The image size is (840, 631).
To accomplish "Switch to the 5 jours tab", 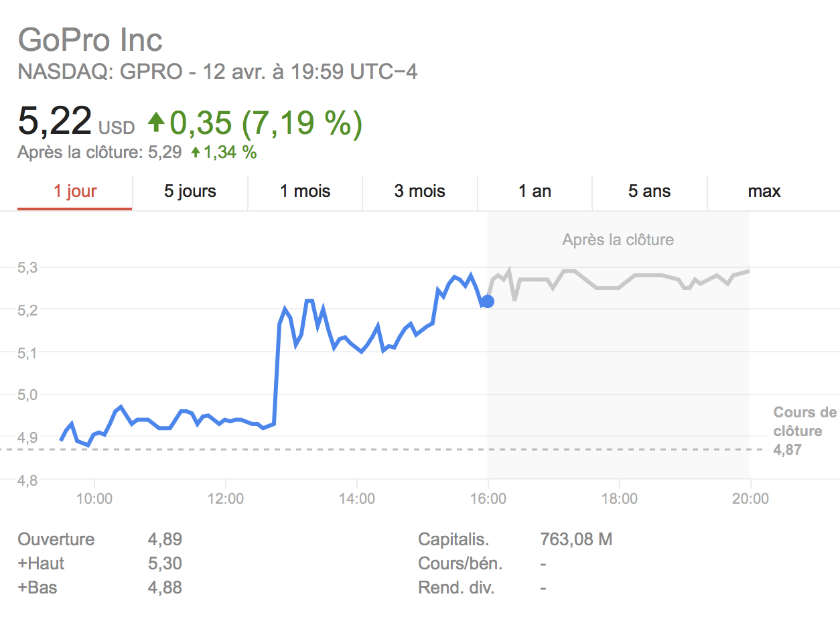I will 190,192.
